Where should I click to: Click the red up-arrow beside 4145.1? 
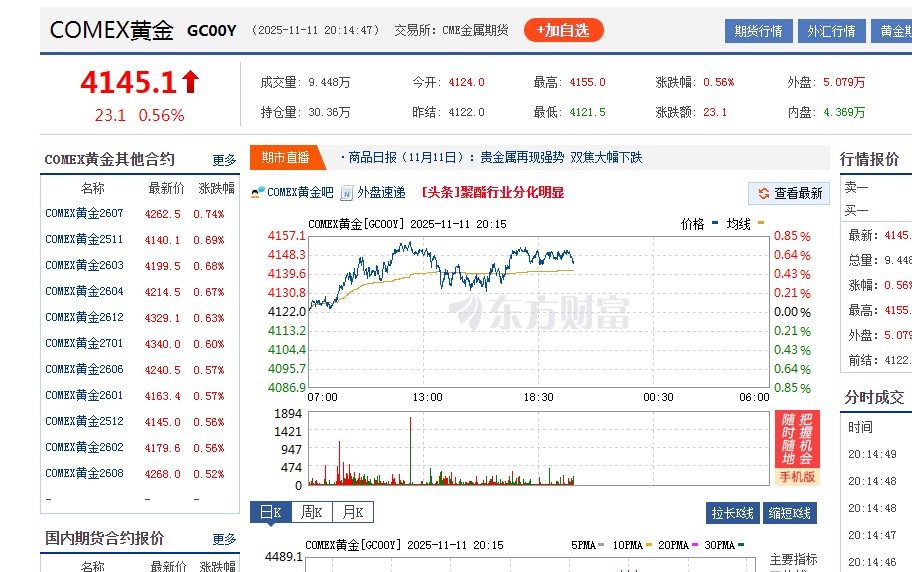point(190,82)
